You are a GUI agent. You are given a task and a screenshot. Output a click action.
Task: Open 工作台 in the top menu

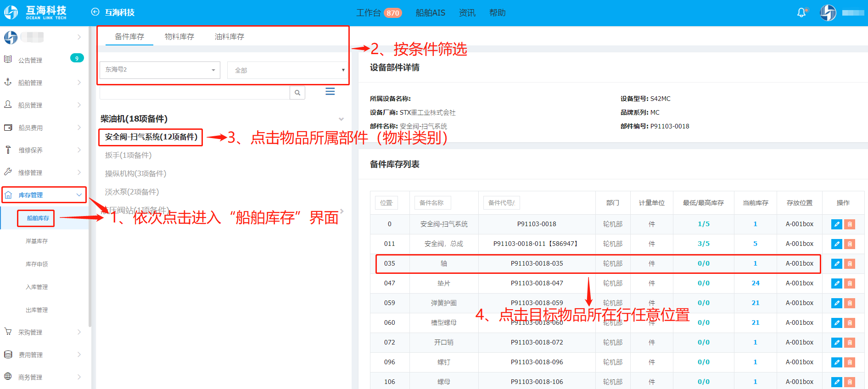click(369, 13)
